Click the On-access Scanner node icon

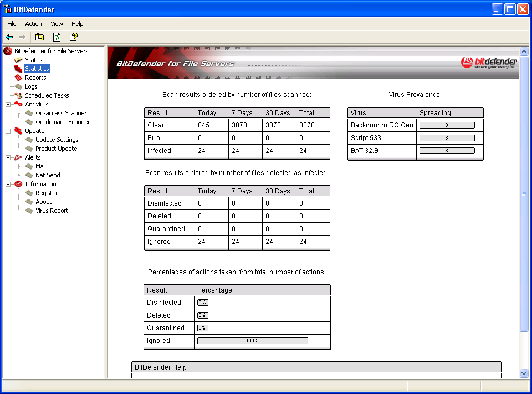[29, 113]
